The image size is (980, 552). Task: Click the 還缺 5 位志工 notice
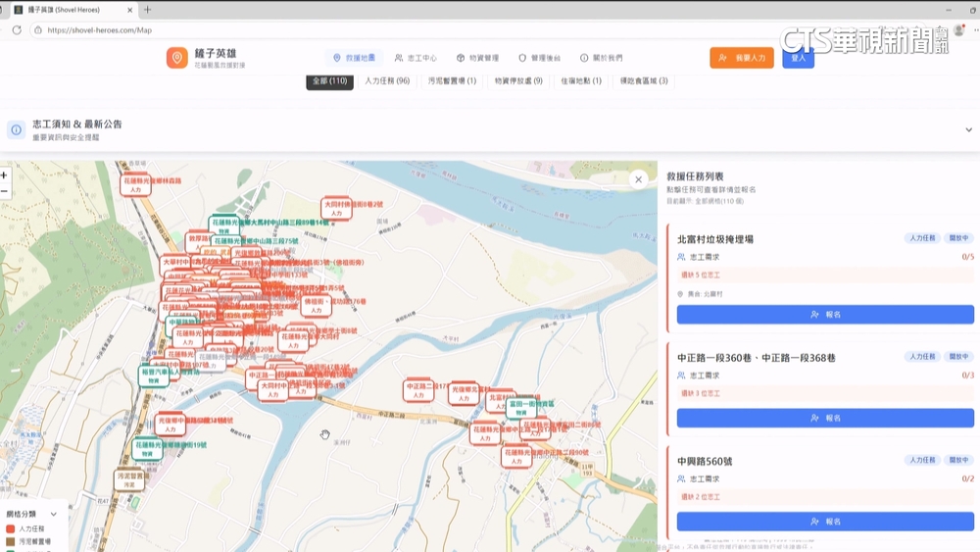pos(825,276)
